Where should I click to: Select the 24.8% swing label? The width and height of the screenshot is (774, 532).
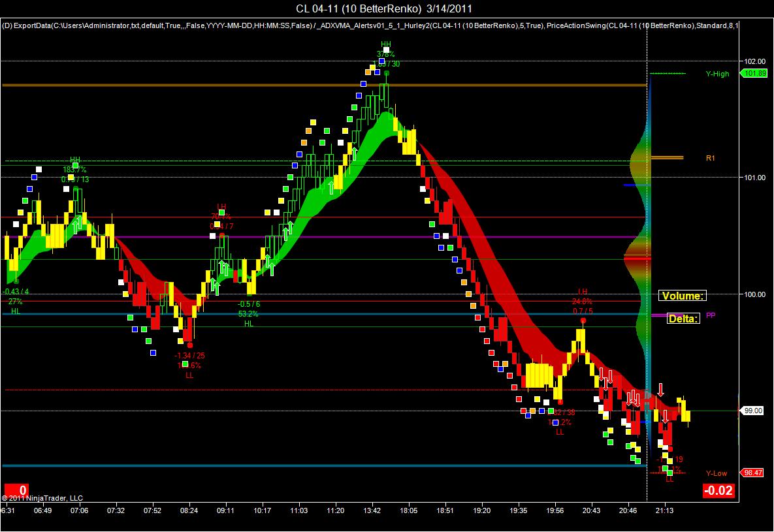click(583, 302)
